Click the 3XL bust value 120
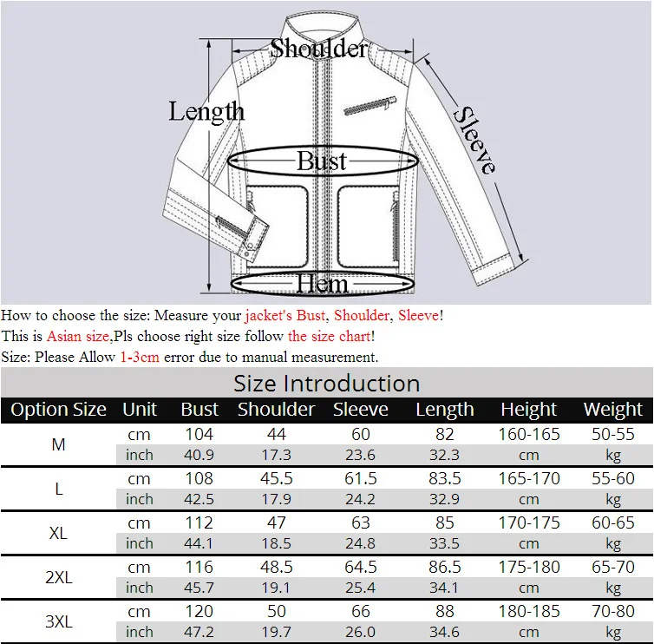The image size is (654, 644). [199, 611]
